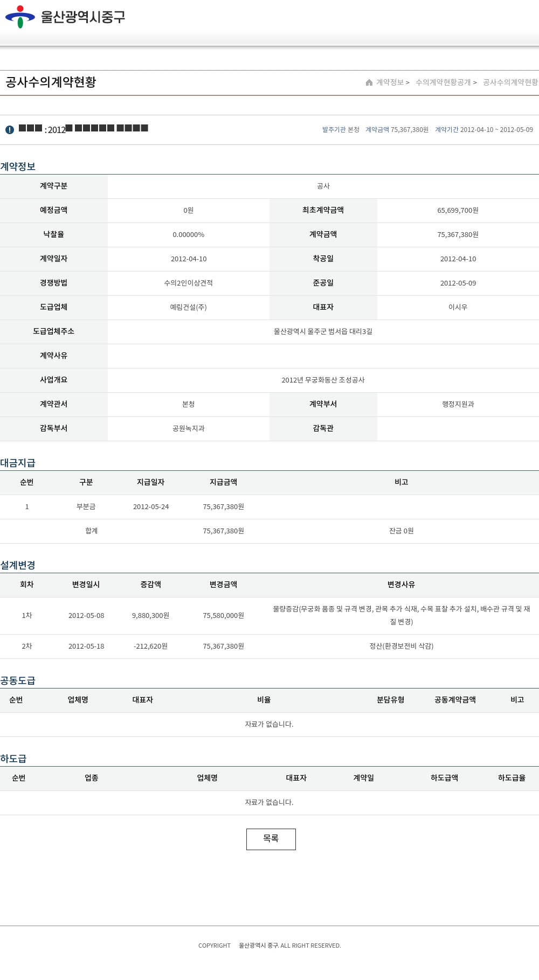The height and width of the screenshot is (980, 539).
Task: Click the 1차 design change reason text
Action: 401,615
